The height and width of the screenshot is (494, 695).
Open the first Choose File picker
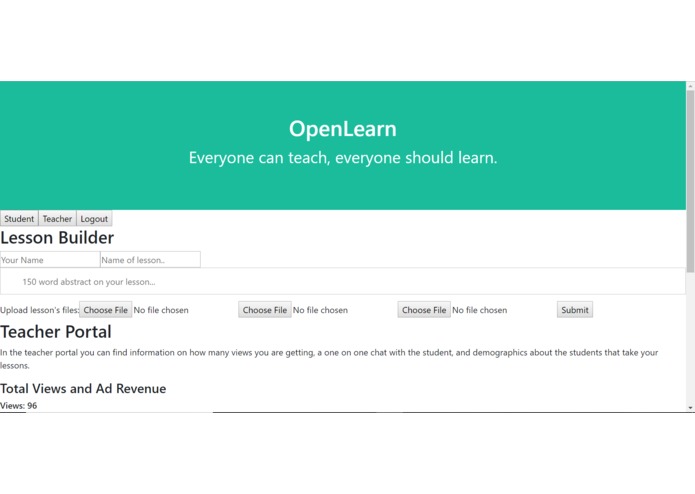(x=105, y=310)
